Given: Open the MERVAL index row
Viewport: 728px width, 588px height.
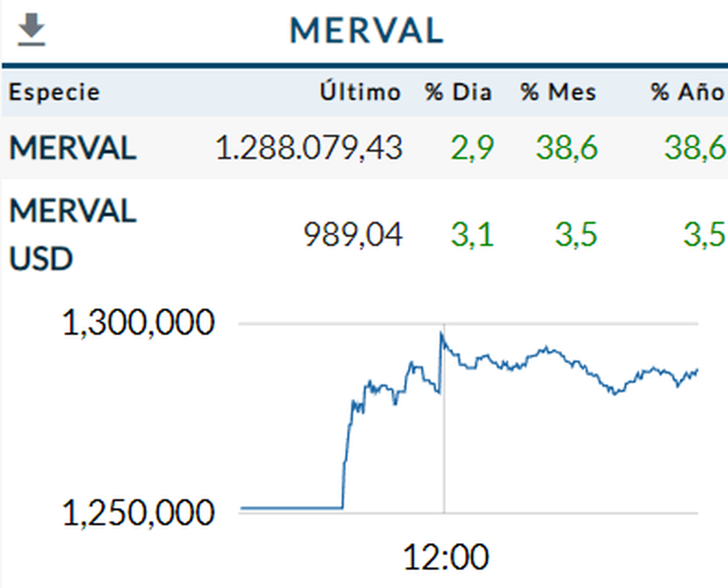Looking at the screenshot, I should (73, 147).
